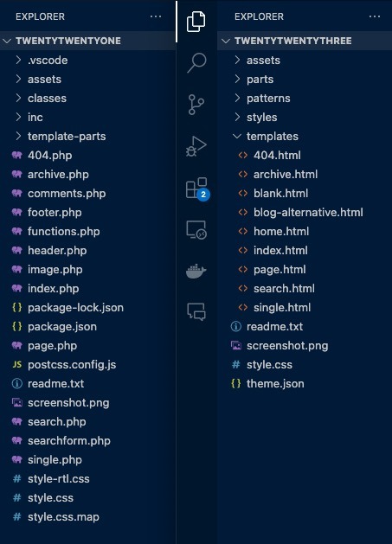The image size is (392, 544).
Task: Expand the styles folder
Action: tap(305, 118)
